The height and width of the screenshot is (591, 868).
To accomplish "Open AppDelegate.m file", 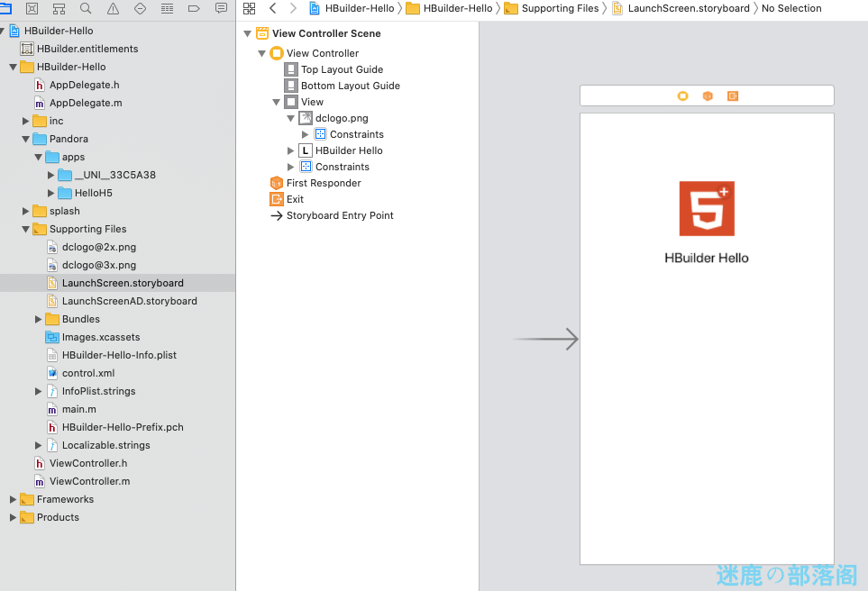I will (86, 103).
